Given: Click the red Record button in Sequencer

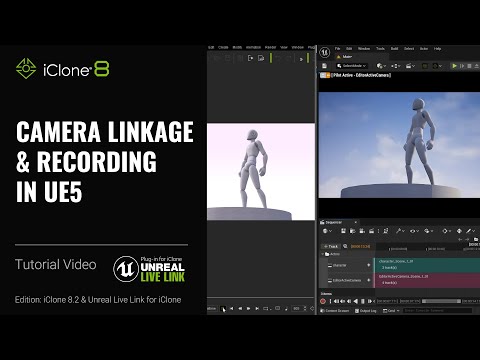Looking at the screenshot, I should coord(323,301).
